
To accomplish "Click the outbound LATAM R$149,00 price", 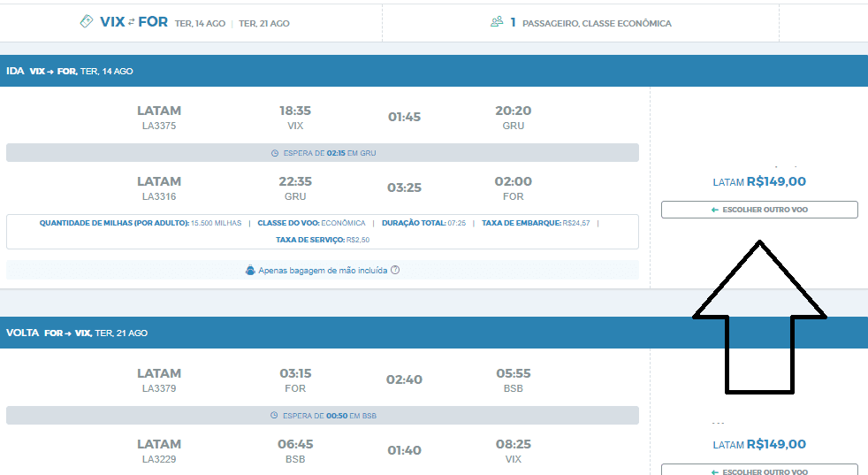I will pyautogui.click(x=759, y=182).
